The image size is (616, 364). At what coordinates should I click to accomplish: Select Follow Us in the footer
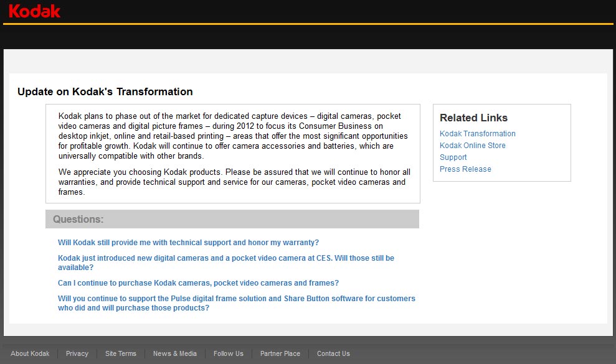228,353
